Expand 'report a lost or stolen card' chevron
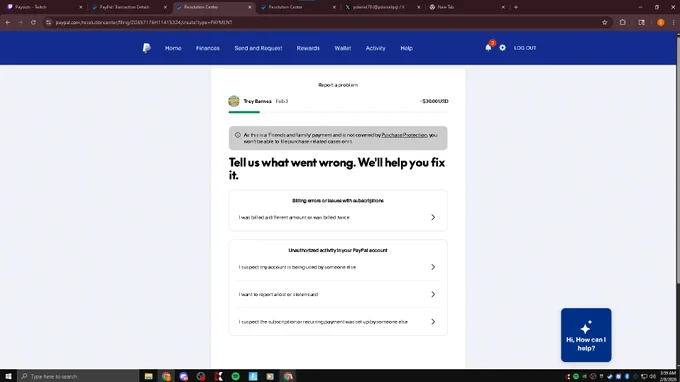Viewport: 680px width, 382px height. tap(433, 294)
